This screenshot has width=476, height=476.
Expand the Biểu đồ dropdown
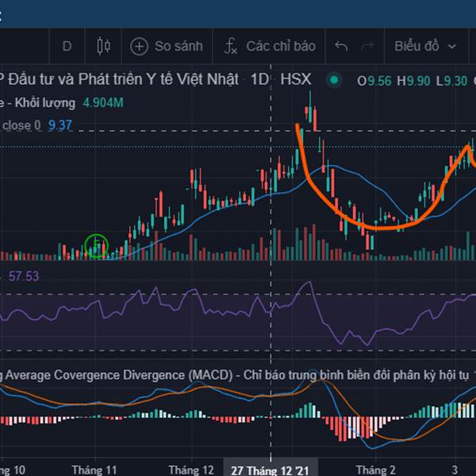(x=424, y=46)
